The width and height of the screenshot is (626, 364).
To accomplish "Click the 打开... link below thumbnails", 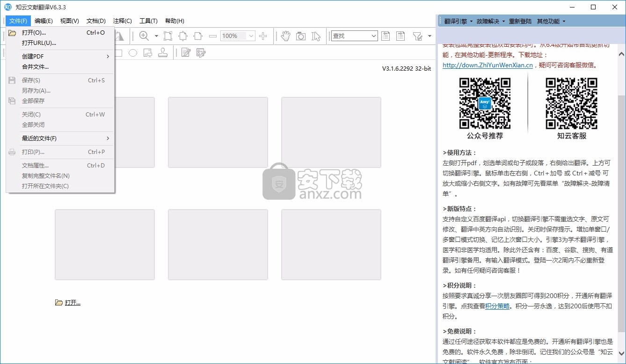I will click(68, 303).
